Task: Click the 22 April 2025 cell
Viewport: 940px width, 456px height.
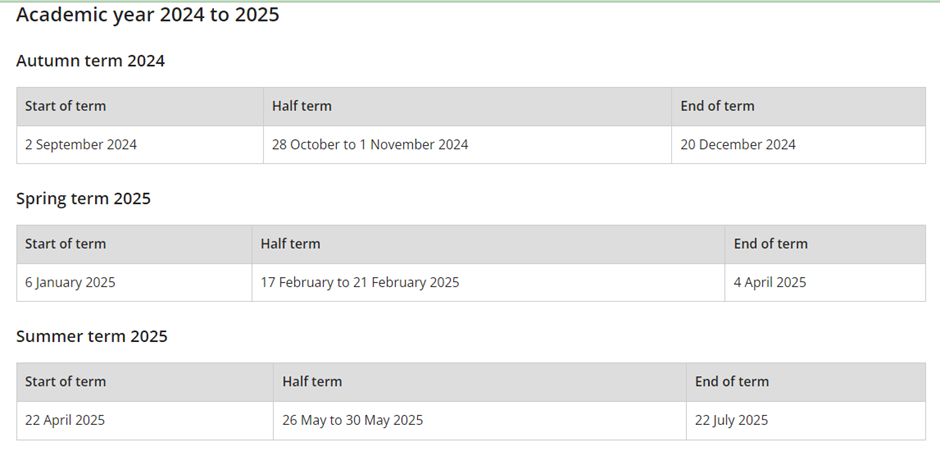Action: click(145, 420)
